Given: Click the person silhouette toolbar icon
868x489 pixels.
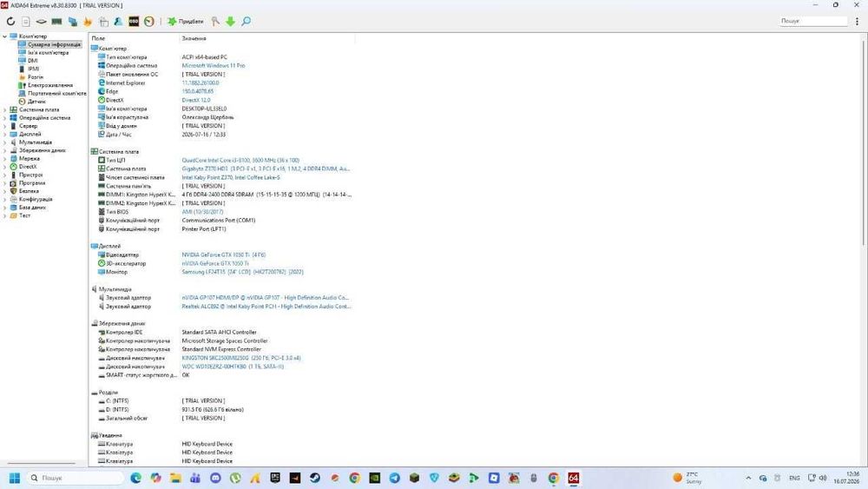Looking at the screenshot, I should click(x=118, y=21).
